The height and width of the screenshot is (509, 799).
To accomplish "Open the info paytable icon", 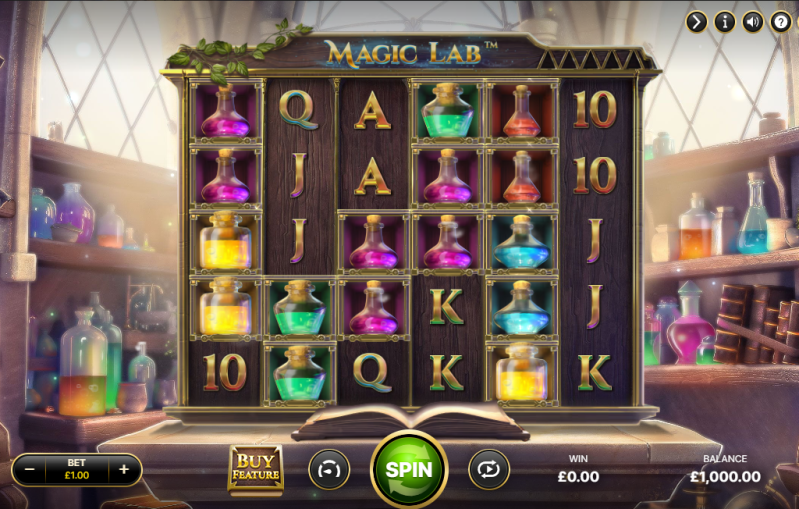I will click(x=725, y=22).
